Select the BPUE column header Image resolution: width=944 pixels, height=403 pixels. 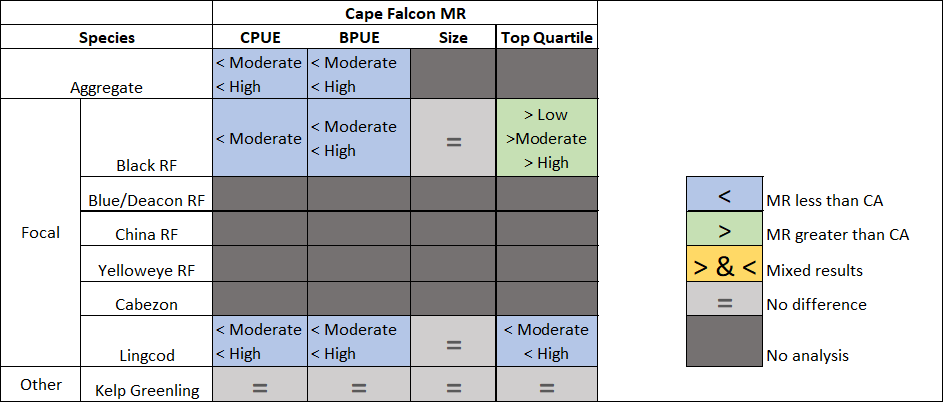[x=357, y=38]
